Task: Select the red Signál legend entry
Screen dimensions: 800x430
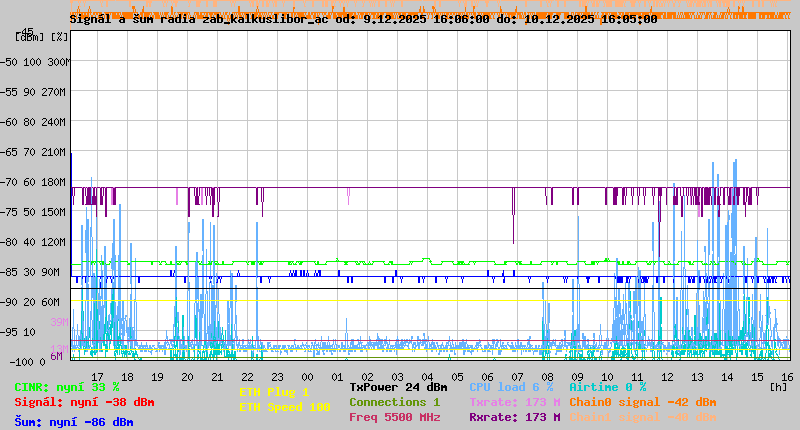Action: (x=84, y=402)
